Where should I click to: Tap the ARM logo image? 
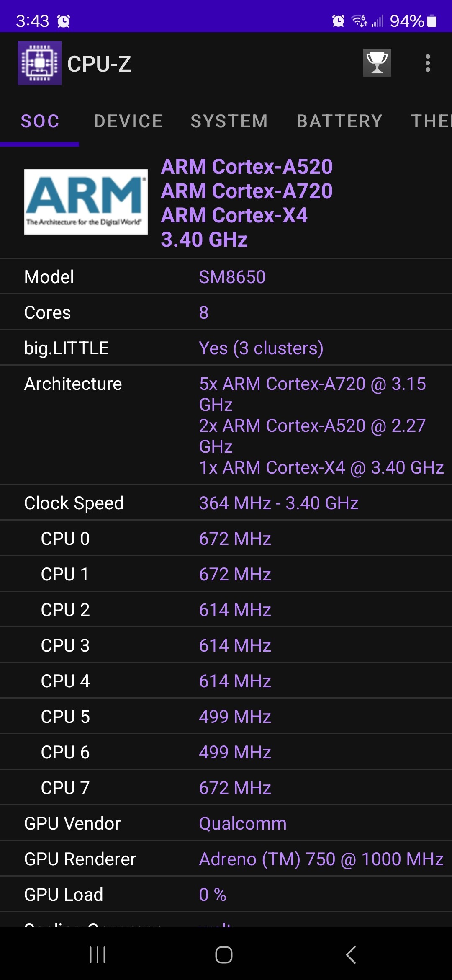coord(86,201)
